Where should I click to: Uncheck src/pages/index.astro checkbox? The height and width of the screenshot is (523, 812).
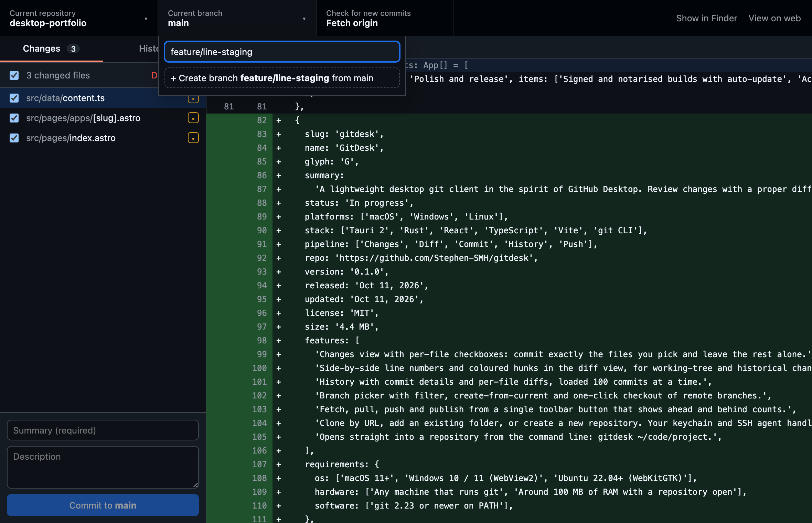click(x=14, y=138)
